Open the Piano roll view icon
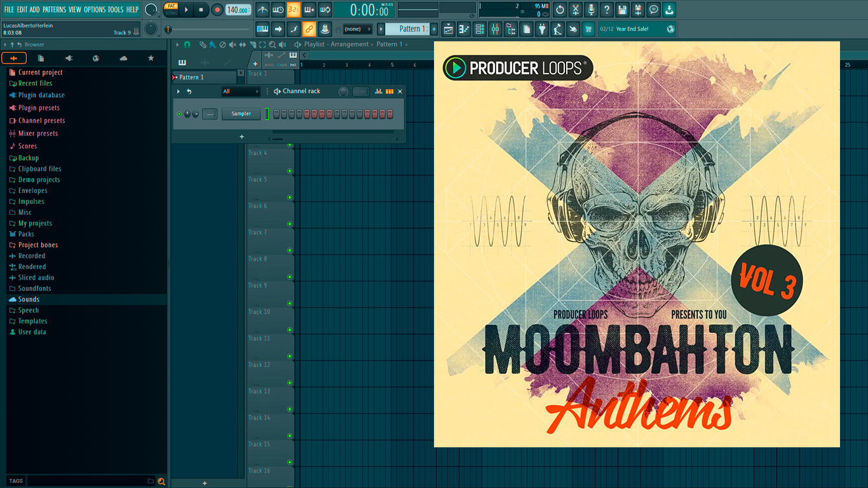This screenshot has width=868, height=488. tap(464, 29)
